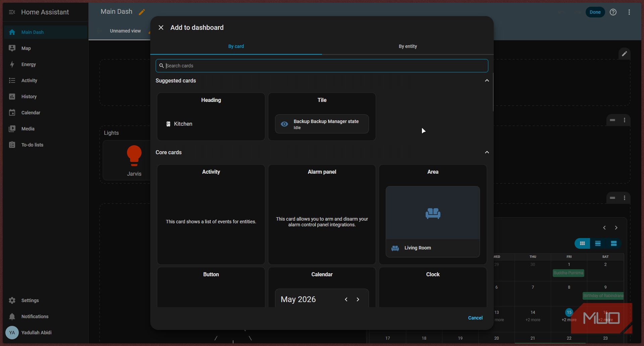
Task: Collapse the Suggested cards section
Action: (x=487, y=80)
